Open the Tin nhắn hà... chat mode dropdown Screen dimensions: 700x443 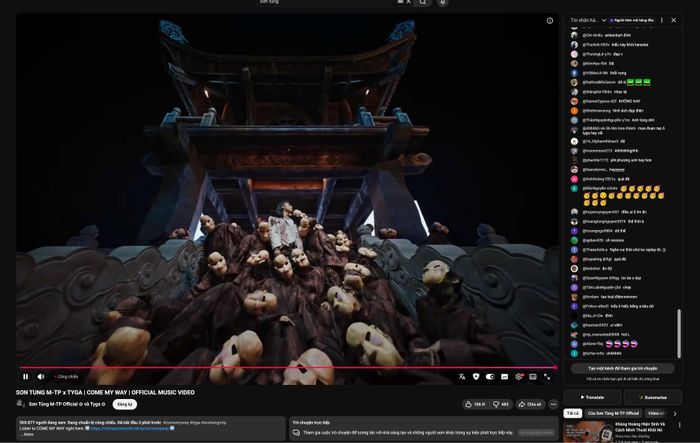[x=588, y=20]
